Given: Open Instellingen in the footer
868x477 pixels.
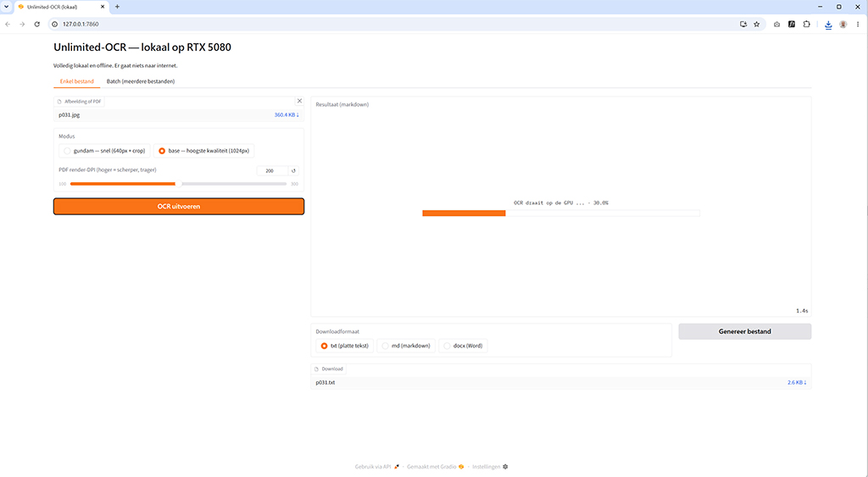Looking at the screenshot, I should [x=490, y=467].
